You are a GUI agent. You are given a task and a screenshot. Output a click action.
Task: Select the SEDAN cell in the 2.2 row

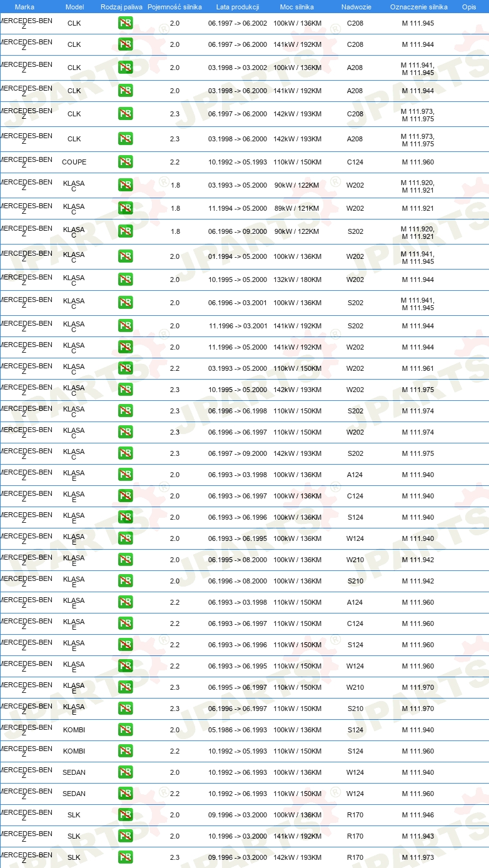74,794
